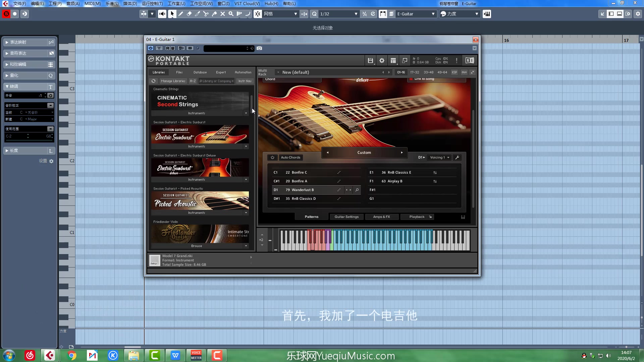Open the snap type 网格 dropdown
The width and height of the screenshot is (644, 362).
(281, 14)
